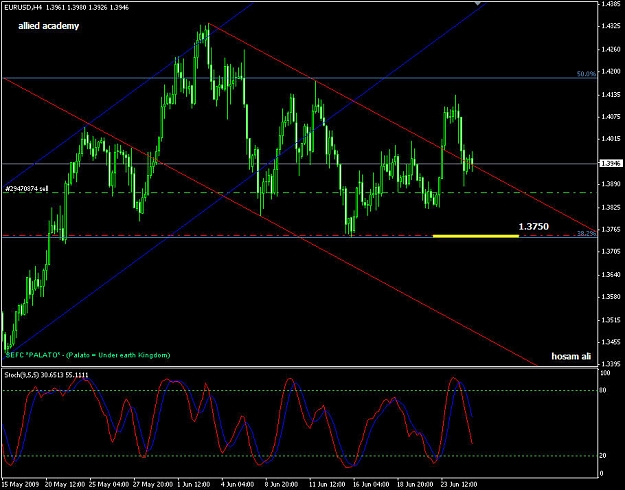Click the current price tag 1.3946
This screenshot has width=625, height=490.
[x=611, y=163]
